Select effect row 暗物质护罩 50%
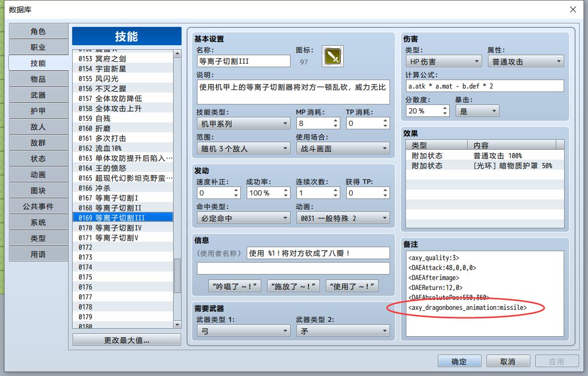This screenshot has height=376, width=588. tap(485, 166)
